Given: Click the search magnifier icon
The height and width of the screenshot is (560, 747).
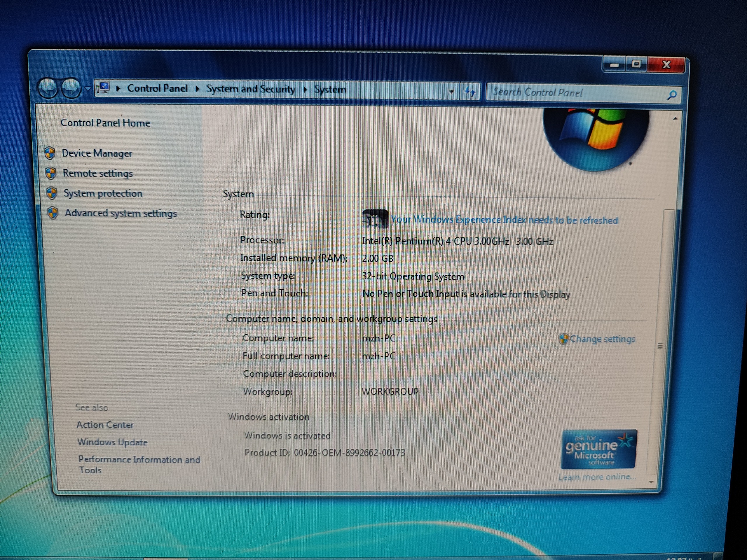Looking at the screenshot, I should (672, 95).
